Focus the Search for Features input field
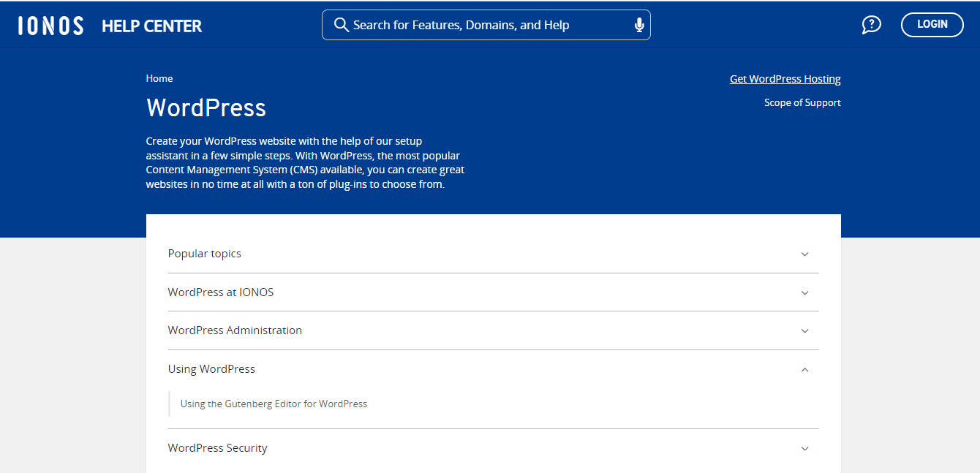 click(x=486, y=25)
